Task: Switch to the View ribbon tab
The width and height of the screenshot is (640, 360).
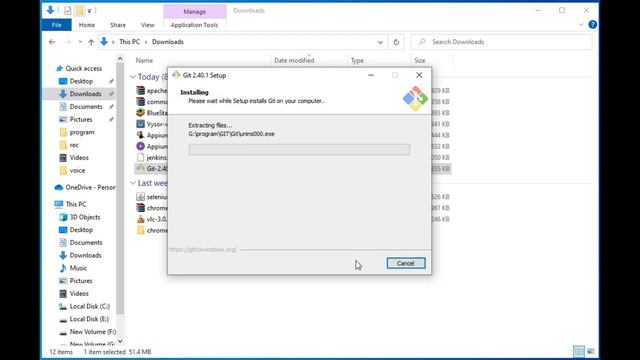Action: point(147,25)
